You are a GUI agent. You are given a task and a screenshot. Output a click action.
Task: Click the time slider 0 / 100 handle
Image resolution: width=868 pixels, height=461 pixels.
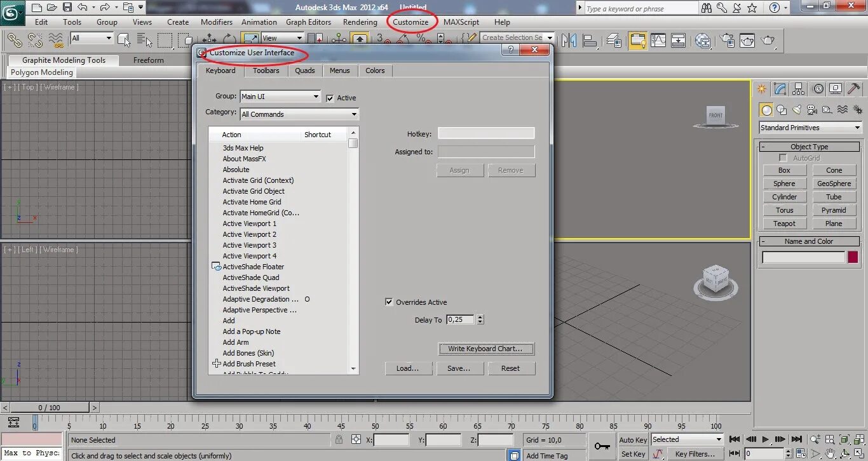pyautogui.click(x=49, y=408)
